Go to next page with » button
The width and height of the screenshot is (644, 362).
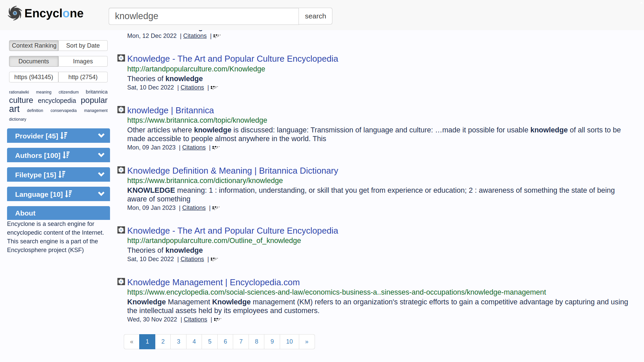(x=307, y=342)
